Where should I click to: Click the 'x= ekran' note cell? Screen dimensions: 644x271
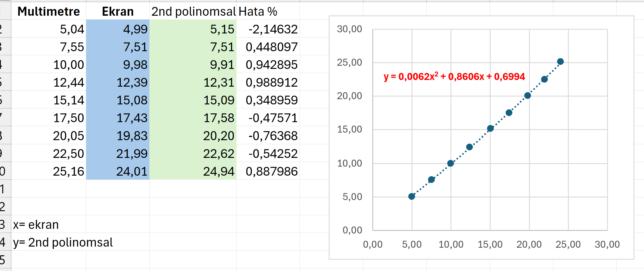point(49,224)
